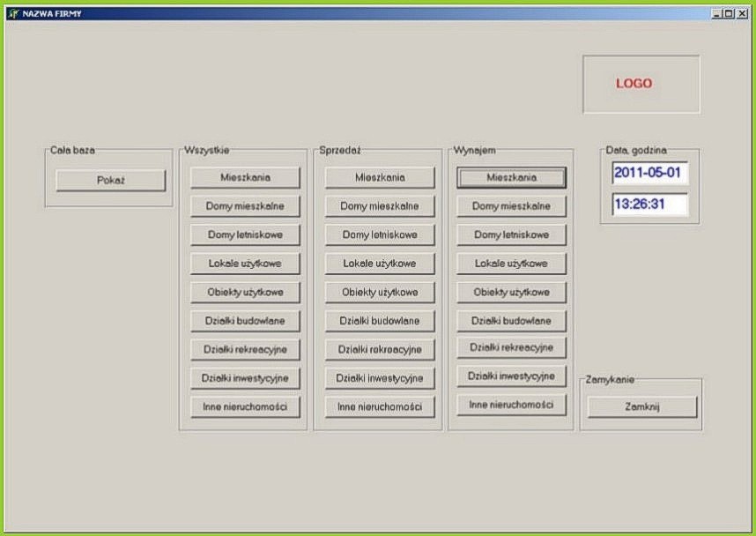This screenshot has width=756, height=536.
Task: Show Inne nieruchomości under Sprzedaż
Action: coord(380,406)
